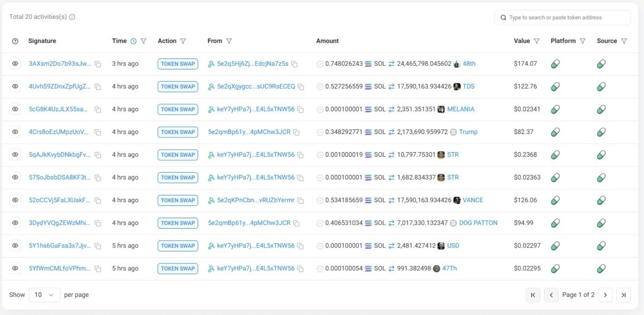Image resolution: width=644 pixels, height=315 pixels.
Task: Open the Platform column filter
Action: coord(583,41)
